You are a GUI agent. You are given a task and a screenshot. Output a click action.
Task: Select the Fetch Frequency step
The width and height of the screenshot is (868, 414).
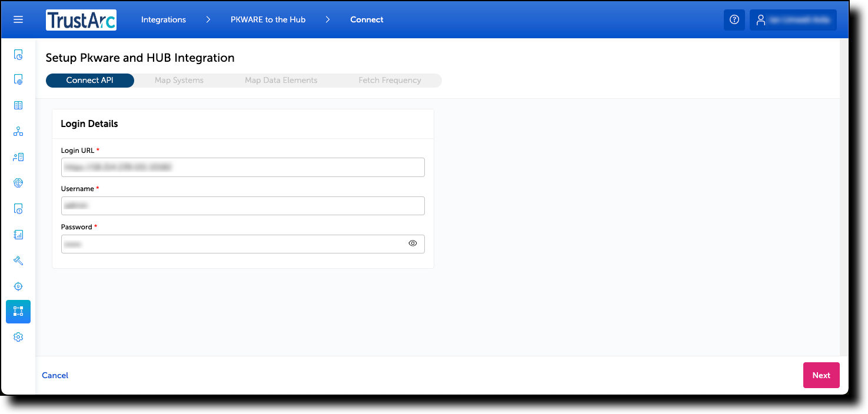coord(390,80)
